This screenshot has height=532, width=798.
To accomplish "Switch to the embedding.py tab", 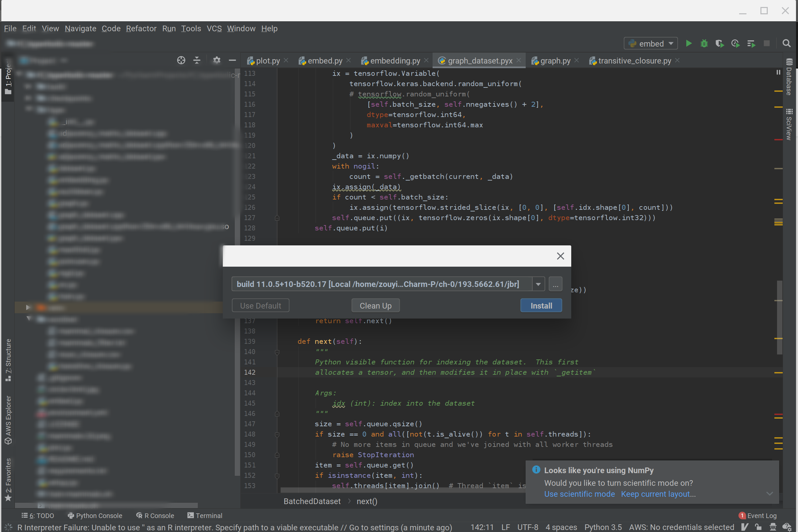I will point(395,61).
